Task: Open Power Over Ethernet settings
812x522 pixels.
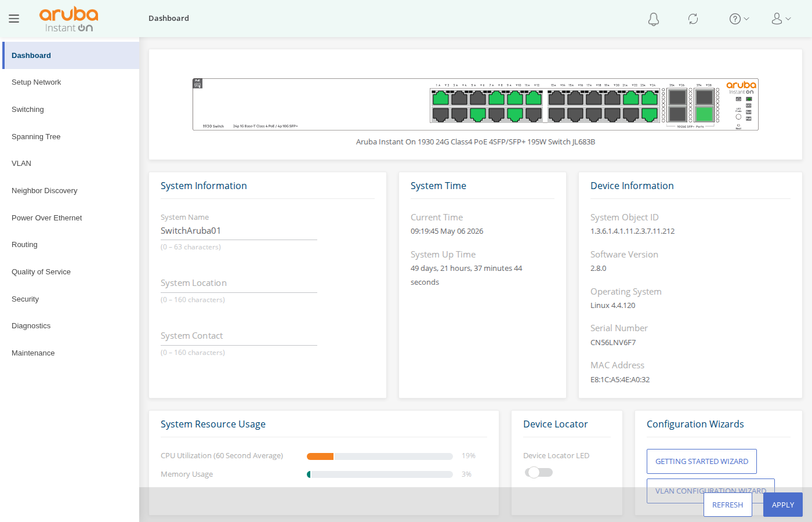Action: tap(71, 218)
